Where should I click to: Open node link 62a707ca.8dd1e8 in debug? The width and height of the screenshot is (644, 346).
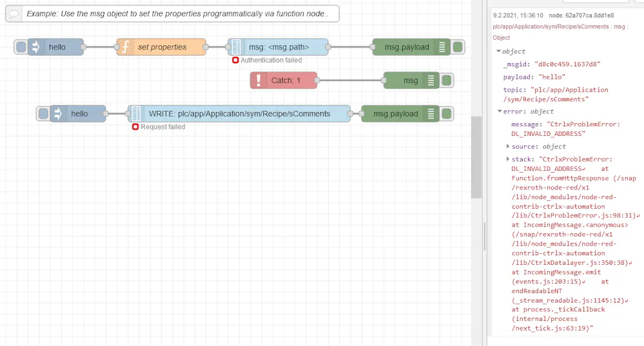(x=581, y=15)
